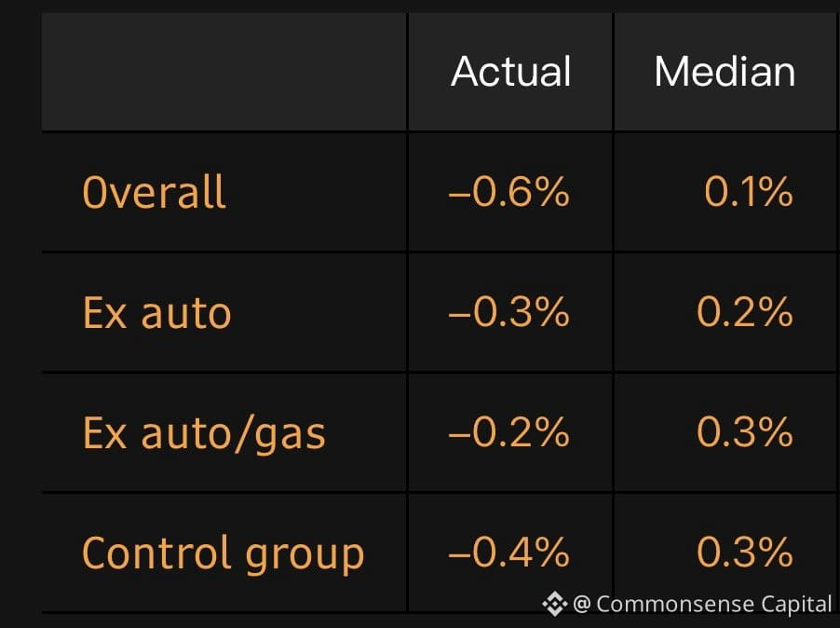Select the Control group median value 0.3%
Screen dimensions: 840x628
(745, 553)
